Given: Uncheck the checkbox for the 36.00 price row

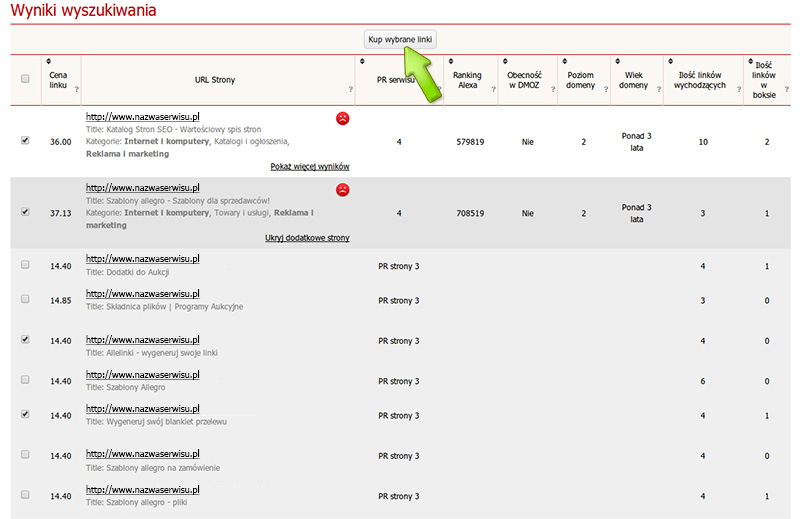Looking at the screenshot, I should [25, 141].
